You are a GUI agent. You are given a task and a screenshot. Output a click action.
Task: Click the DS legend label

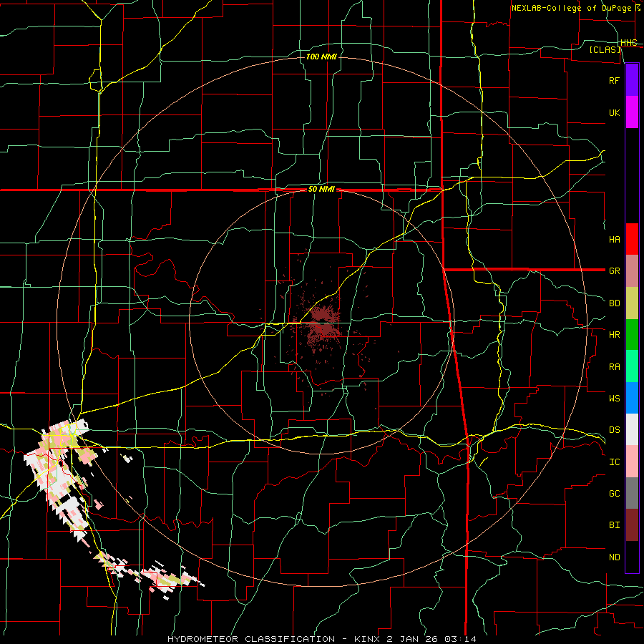(614, 430)
